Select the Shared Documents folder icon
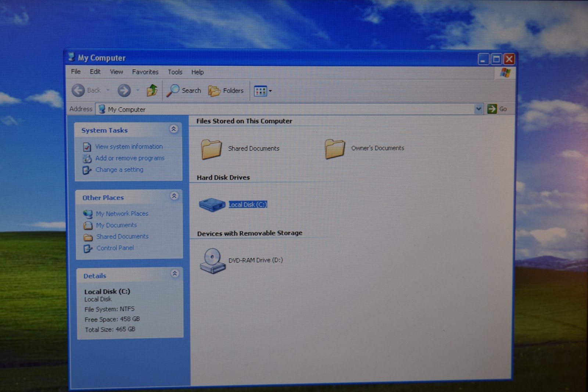Screen dimensions: 588x392 coord(211,149)
